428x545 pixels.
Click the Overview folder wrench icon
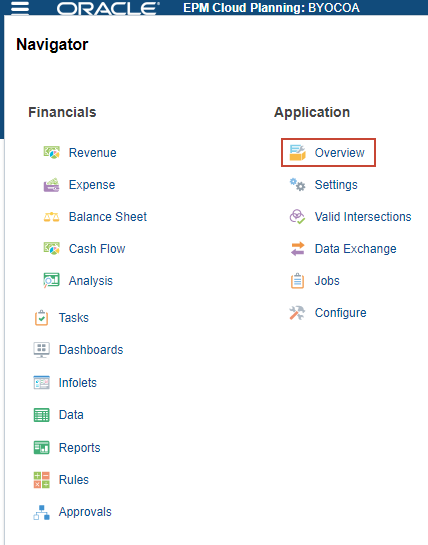(x=298, y=153)
